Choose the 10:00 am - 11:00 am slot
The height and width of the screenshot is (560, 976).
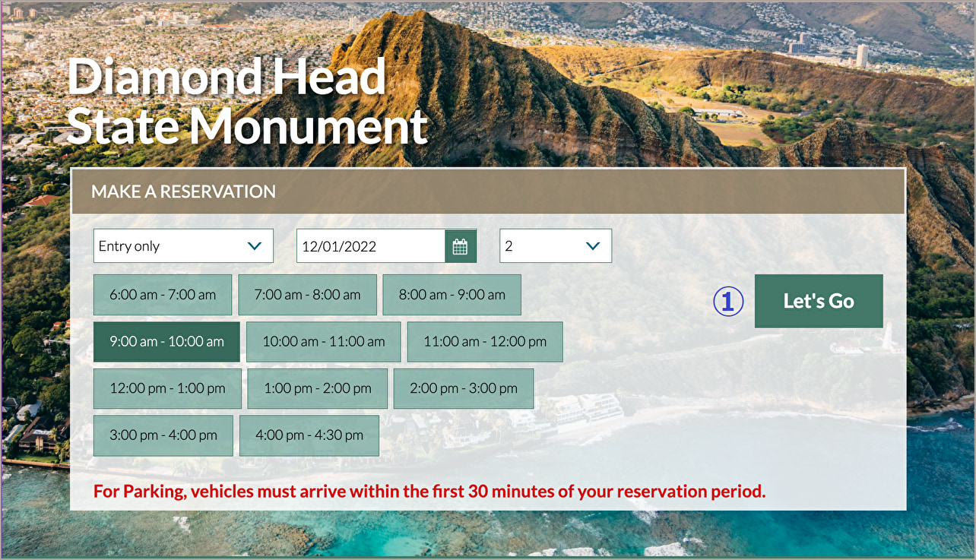point(324,342)
